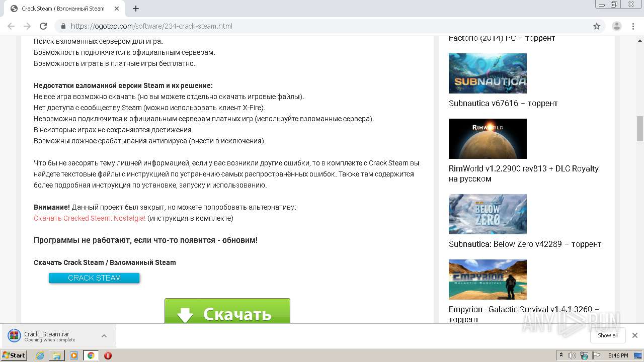The width and height of the screenshot is (644, 362).
Task: Click the bold Внимание! text
Action: (52, 207)
